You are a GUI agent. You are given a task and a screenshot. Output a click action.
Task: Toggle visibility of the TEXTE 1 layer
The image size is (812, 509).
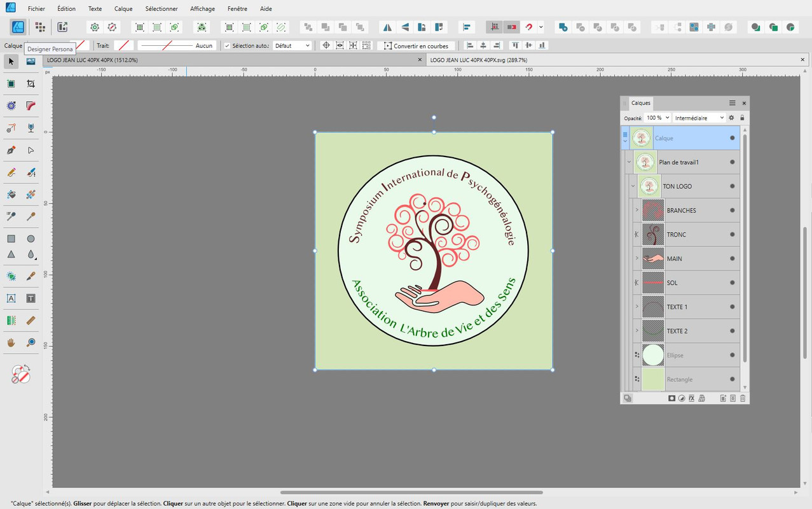pos(733,307)
